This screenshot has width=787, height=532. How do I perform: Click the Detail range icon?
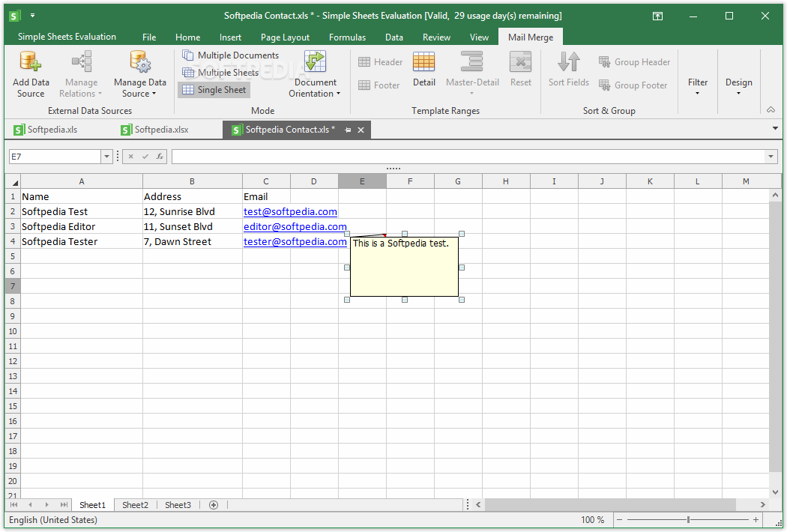pos(423,62)
